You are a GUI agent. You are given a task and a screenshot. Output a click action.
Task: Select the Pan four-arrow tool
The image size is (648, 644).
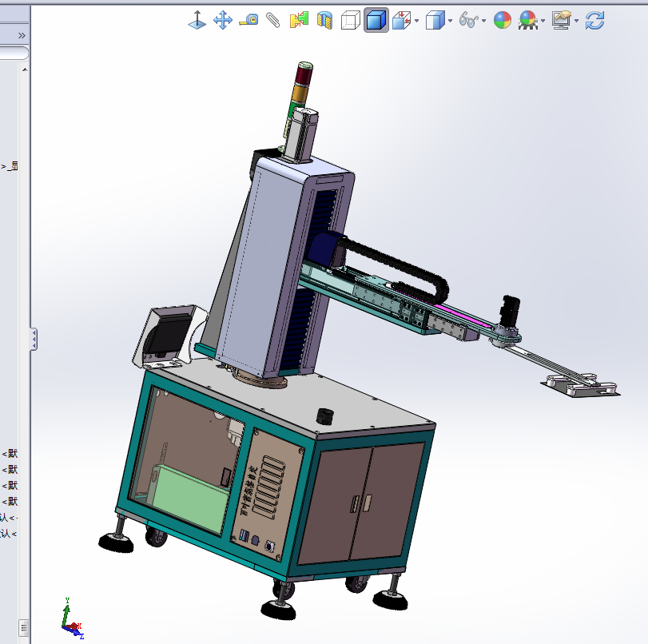223,20
